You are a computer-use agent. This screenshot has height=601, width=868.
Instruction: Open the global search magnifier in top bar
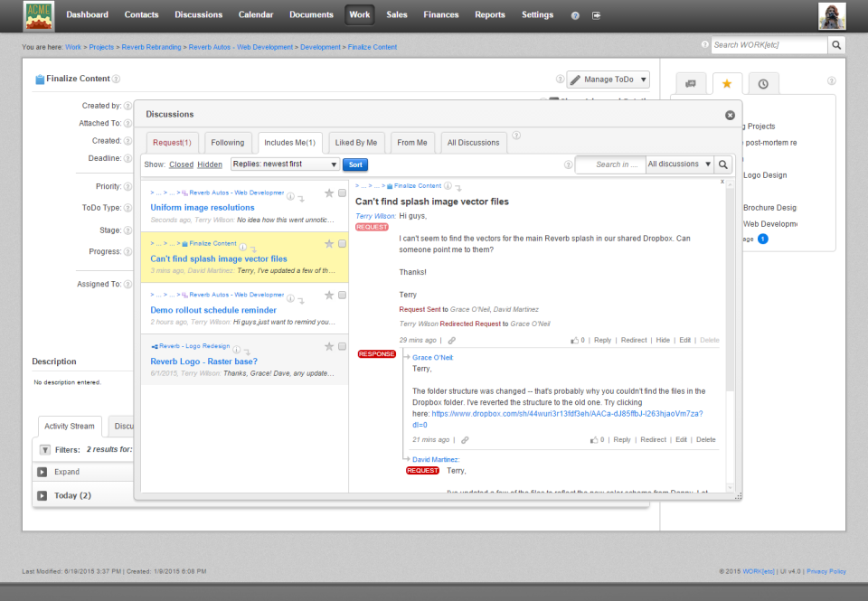click(836, 44)
